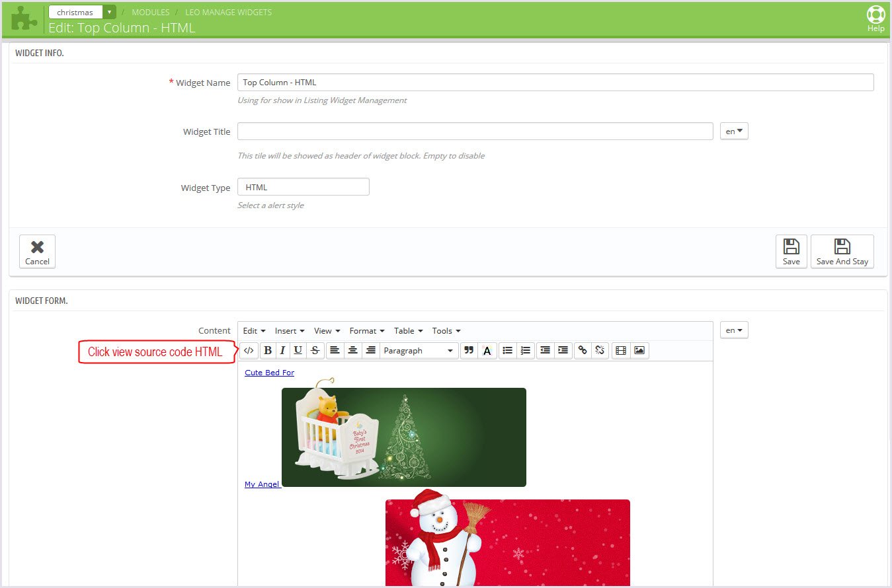
Task: Insert video media into content
Action: click(620, 351)
